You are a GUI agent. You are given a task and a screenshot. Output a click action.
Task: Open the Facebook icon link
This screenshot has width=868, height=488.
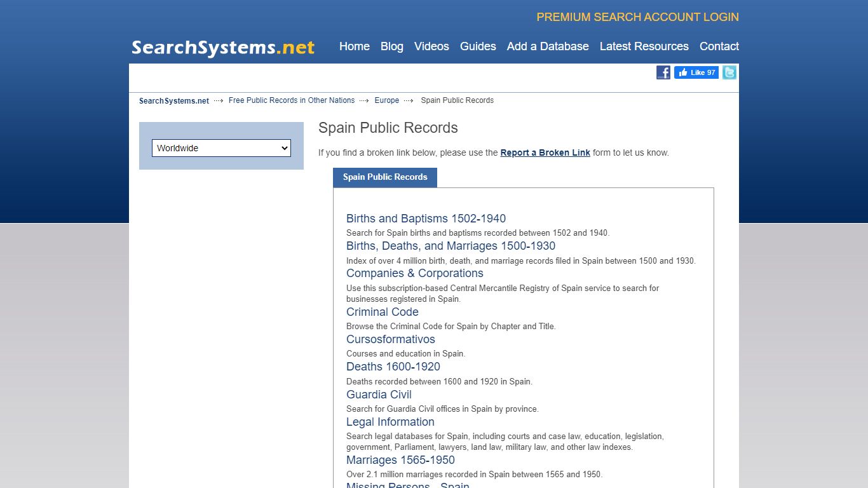point(663,72)
